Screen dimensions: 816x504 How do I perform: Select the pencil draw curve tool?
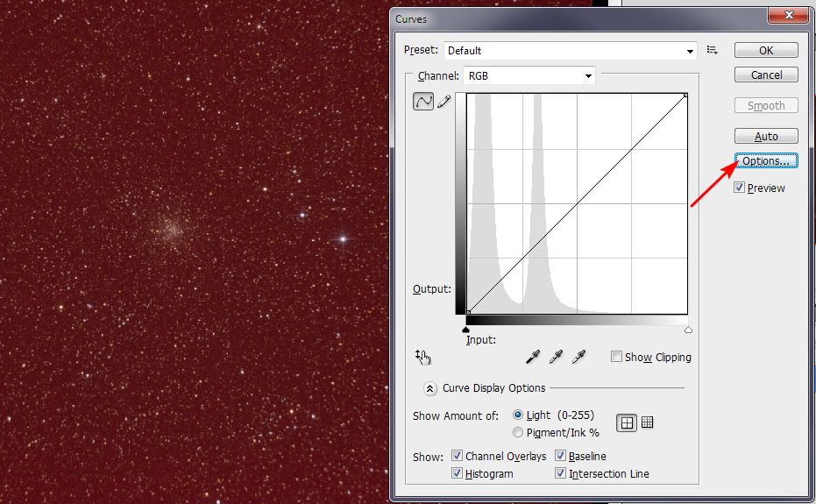pos(443,102)
